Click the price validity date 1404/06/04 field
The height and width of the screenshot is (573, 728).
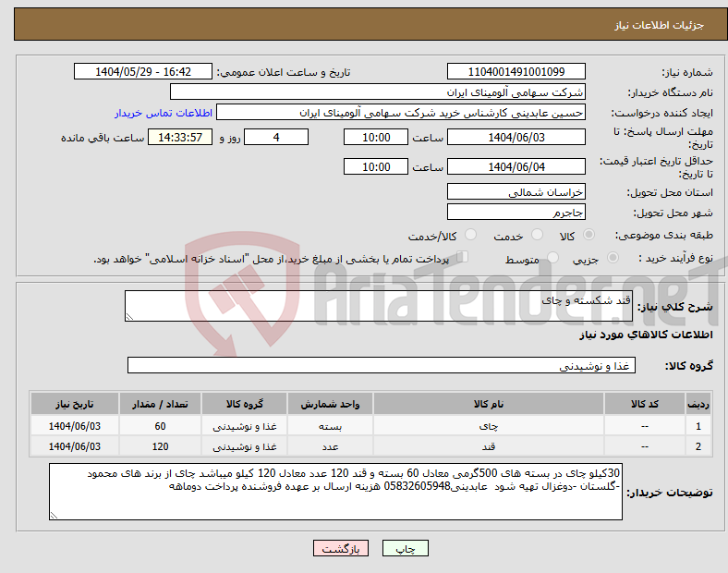pos(516,166)
